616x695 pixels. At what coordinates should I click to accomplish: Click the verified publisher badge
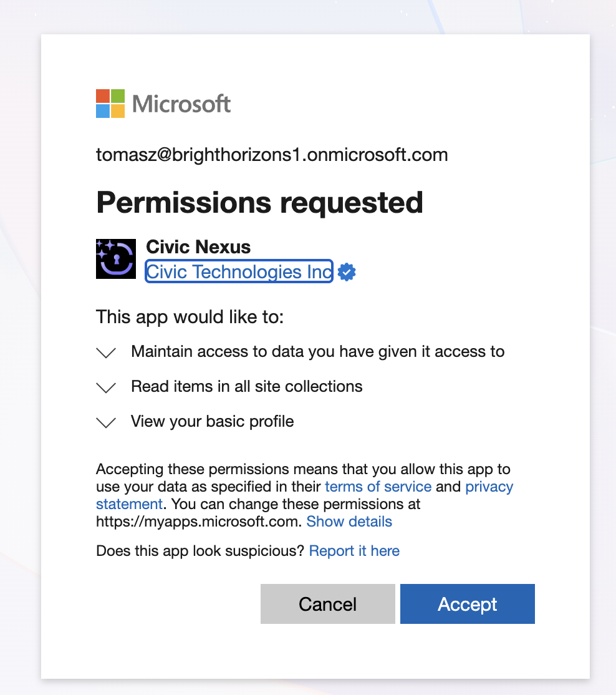(347, 271)
